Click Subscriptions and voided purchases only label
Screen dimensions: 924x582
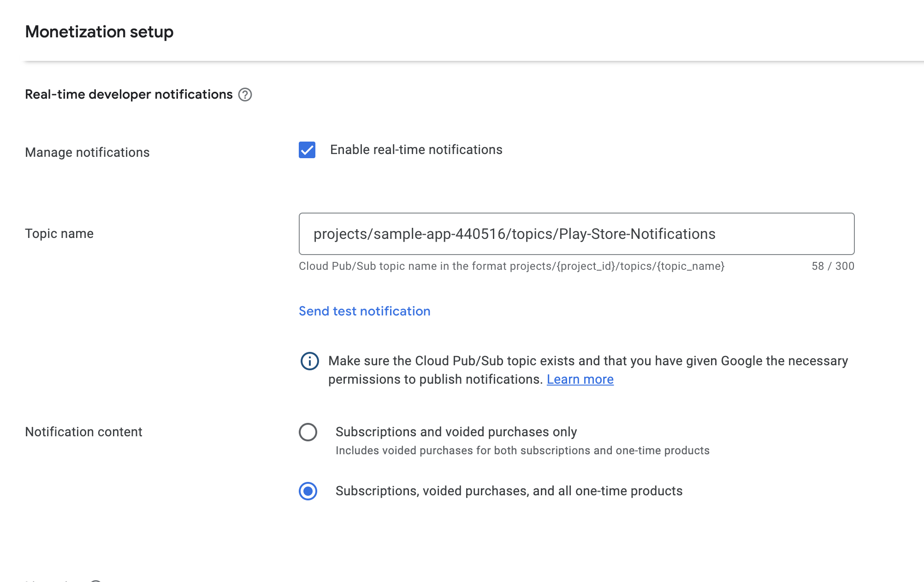pos(456,432)
